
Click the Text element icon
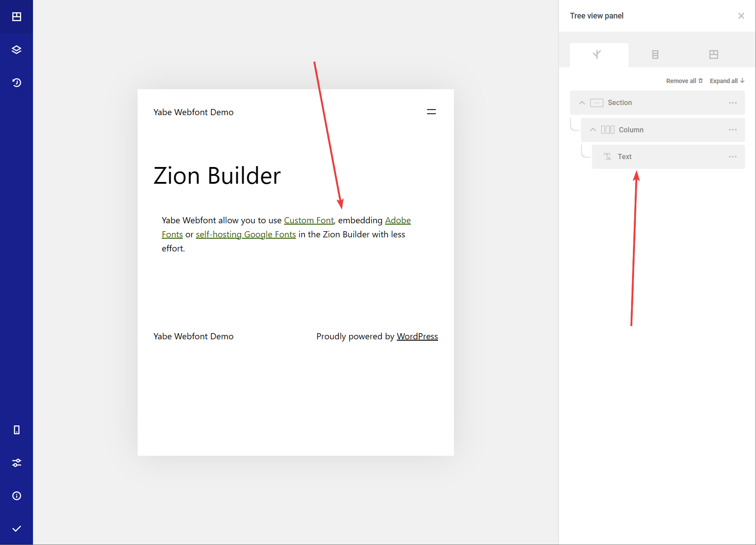tap(607, 157)
